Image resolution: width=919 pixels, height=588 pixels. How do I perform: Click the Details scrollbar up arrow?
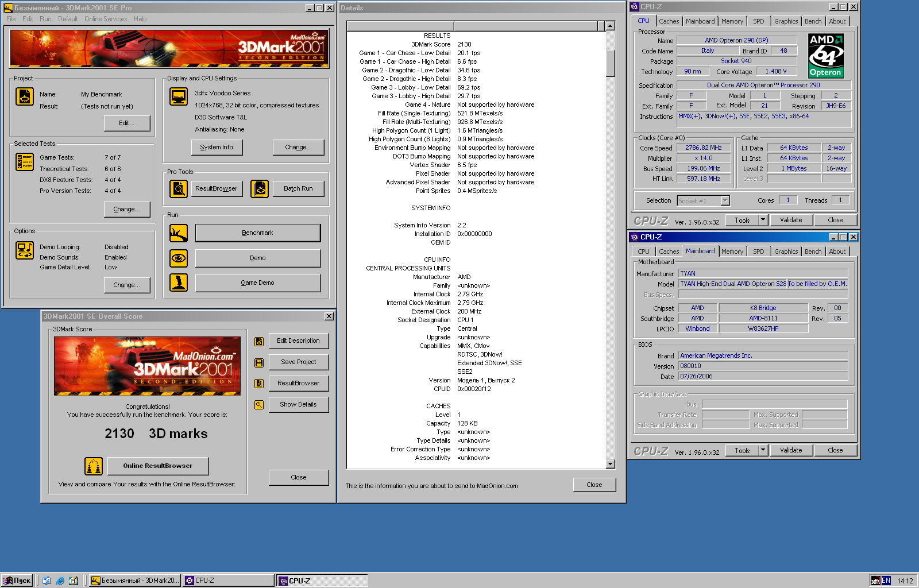(x=611, y=26)
